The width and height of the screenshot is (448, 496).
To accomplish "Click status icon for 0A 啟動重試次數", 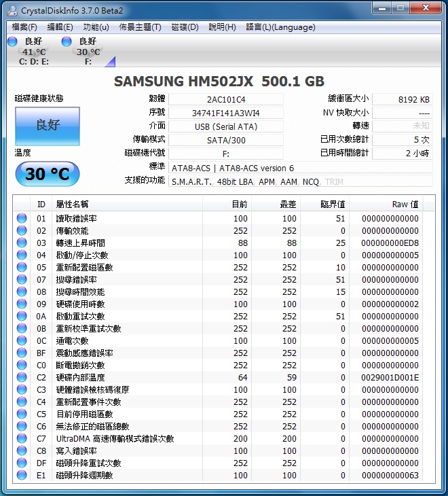I will click(x=22, y=316).
